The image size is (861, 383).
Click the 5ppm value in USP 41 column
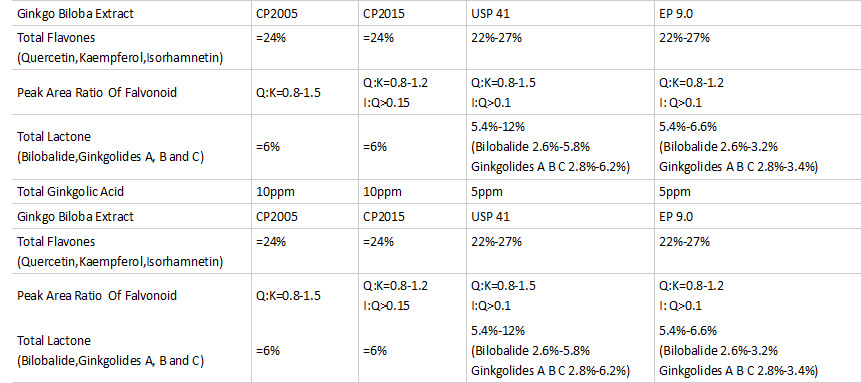(487, 192)
